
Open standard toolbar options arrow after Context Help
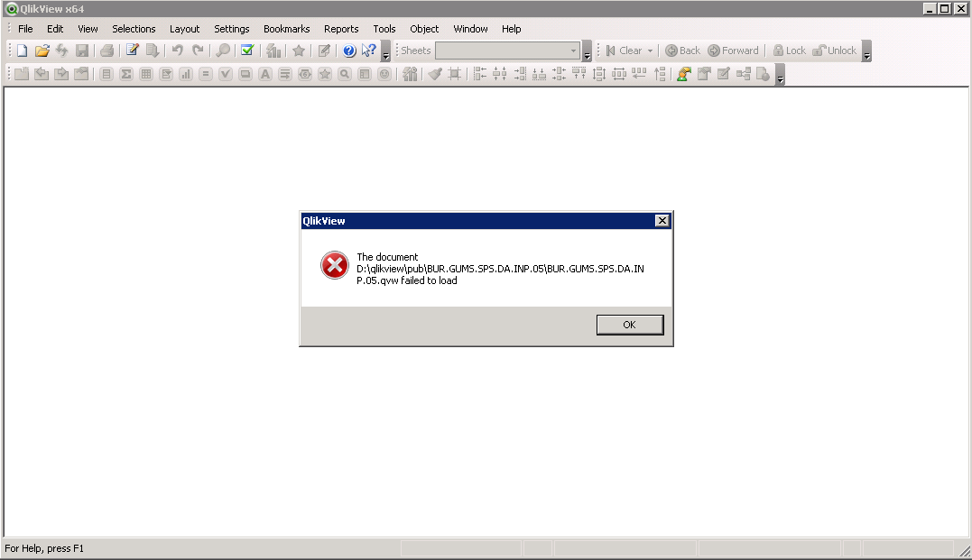tap(385, 50)
